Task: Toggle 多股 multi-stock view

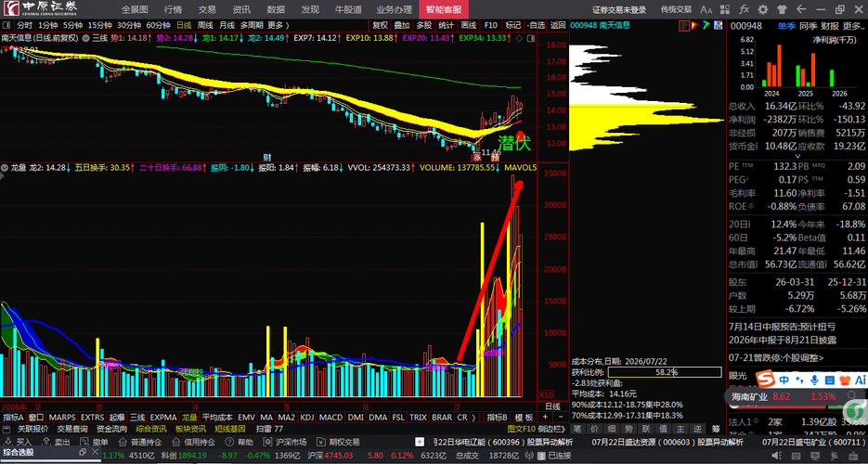Action: coord(424,25)
